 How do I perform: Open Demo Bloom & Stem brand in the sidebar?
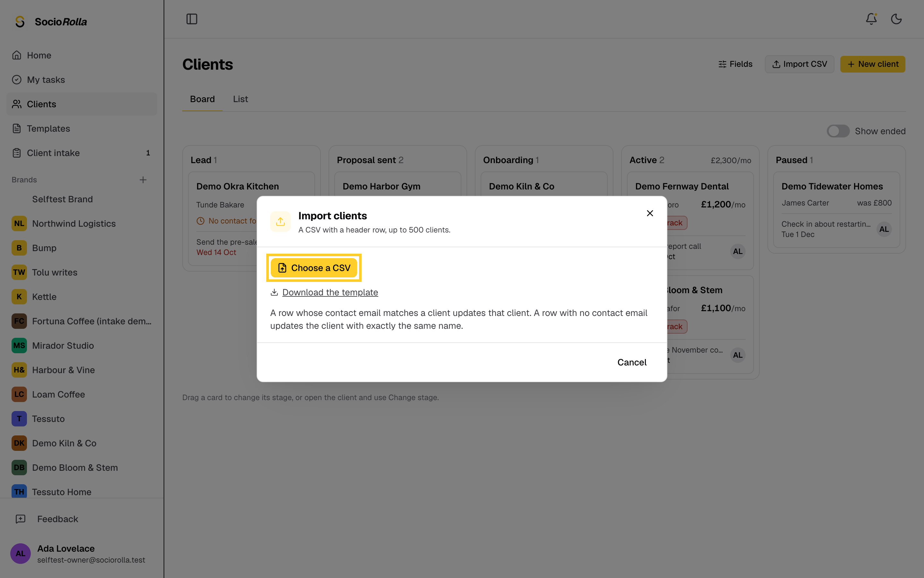click(82, 468)
